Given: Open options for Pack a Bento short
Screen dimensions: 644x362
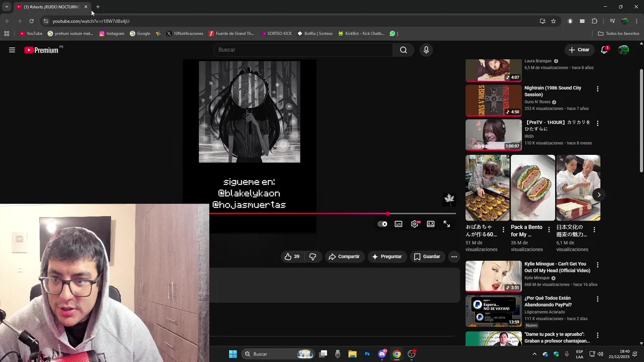Looking at the screenshot, I should [548, 230].
